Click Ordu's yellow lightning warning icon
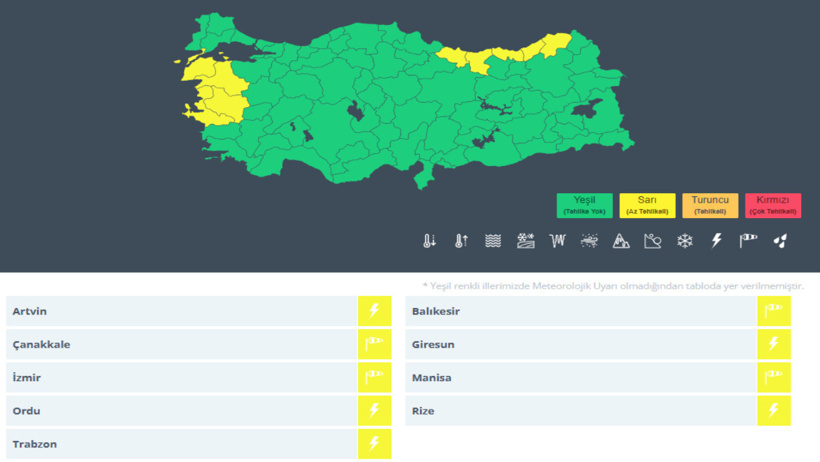This screenshot has width=820, height=462. [x=374, y=411]
